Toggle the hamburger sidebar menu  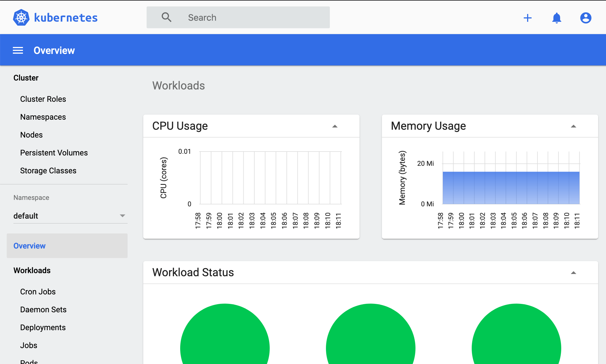pyautogui.click(x=18, y=50)
